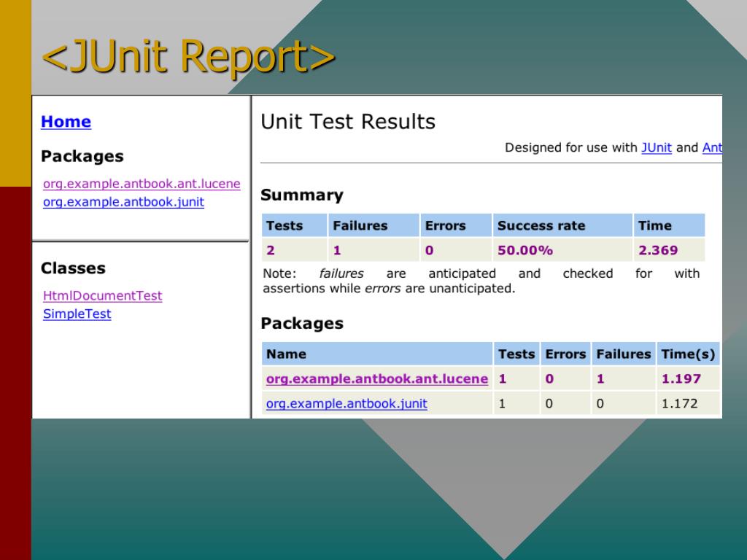This screenshot has height=560, width=747.
Task: Open org.example.antbook.ant.lucene in Packages table
Action: [x=377, y=378]
